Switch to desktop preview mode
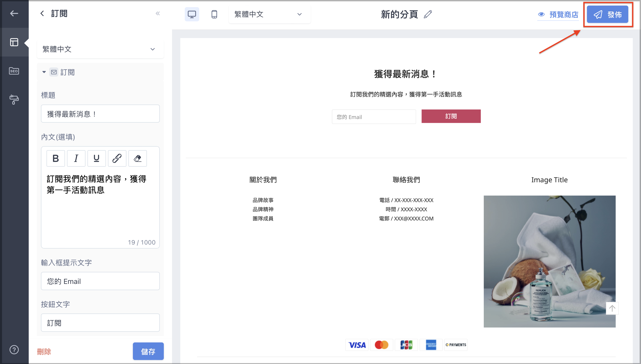 [192, 14]
